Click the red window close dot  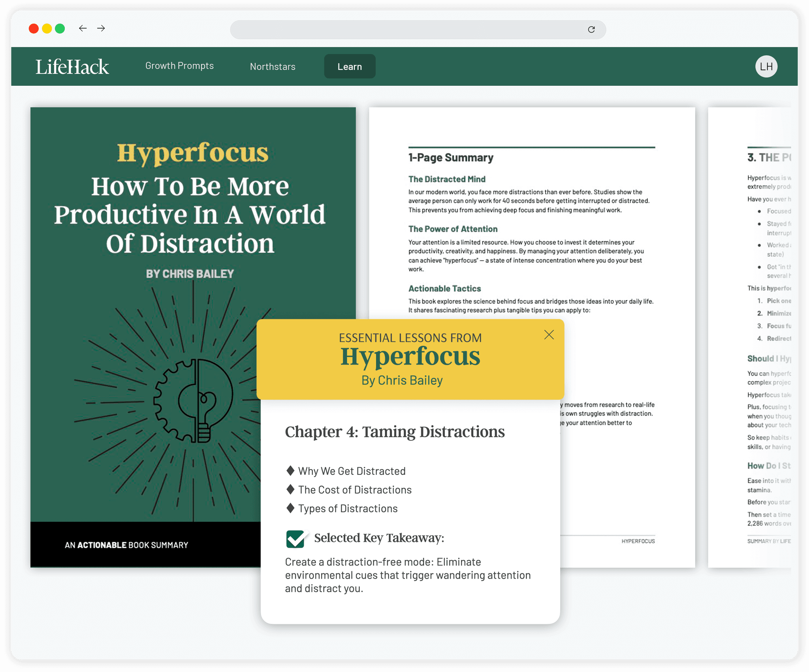point(34,28)
